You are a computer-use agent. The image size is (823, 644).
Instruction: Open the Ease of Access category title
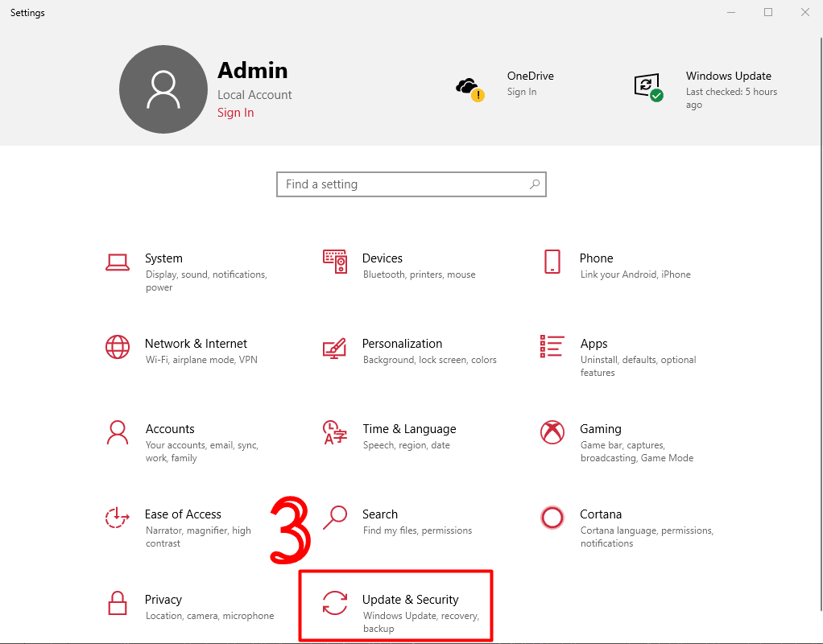click(x=183, y=514)
